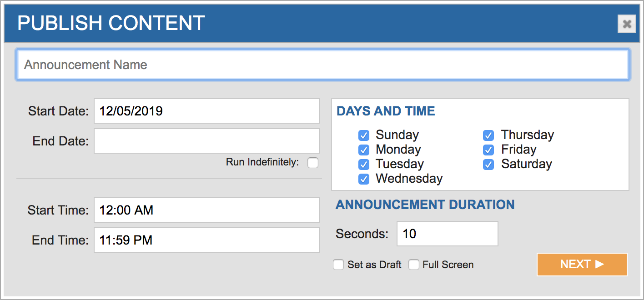Edit the Start Time field

pos(207,210)
